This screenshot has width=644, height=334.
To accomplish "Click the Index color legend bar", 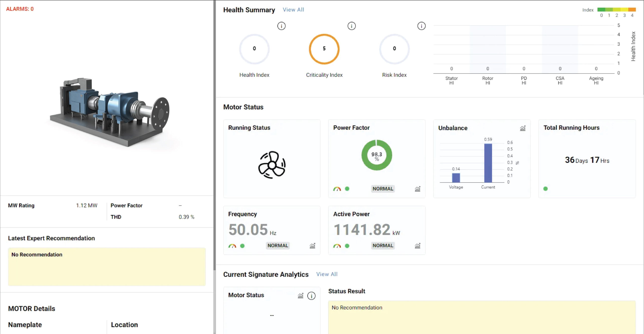I will click(616, 10).
